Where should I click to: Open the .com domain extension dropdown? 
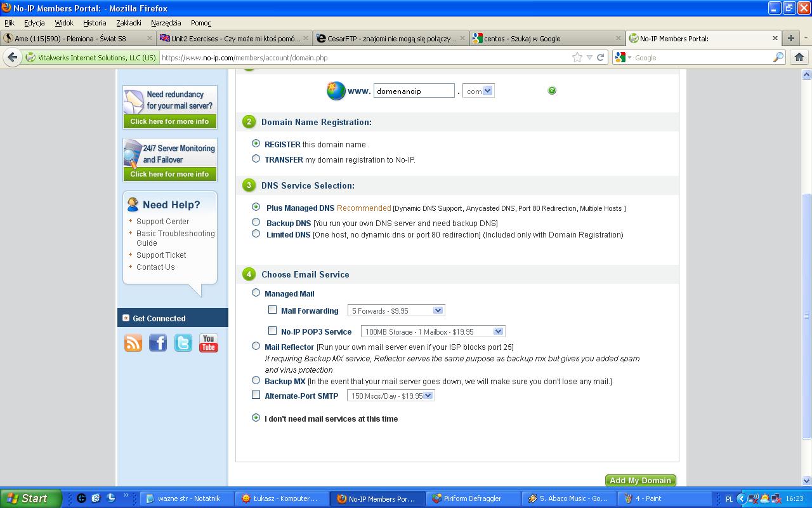point(478,91)
